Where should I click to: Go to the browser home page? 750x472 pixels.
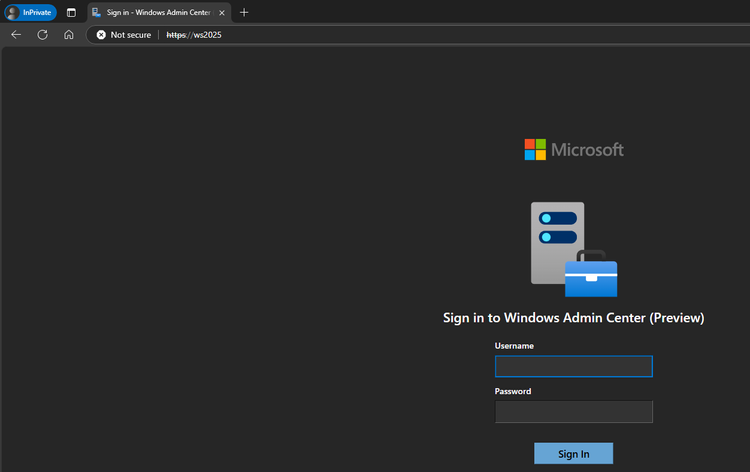[x=69, y=34]
